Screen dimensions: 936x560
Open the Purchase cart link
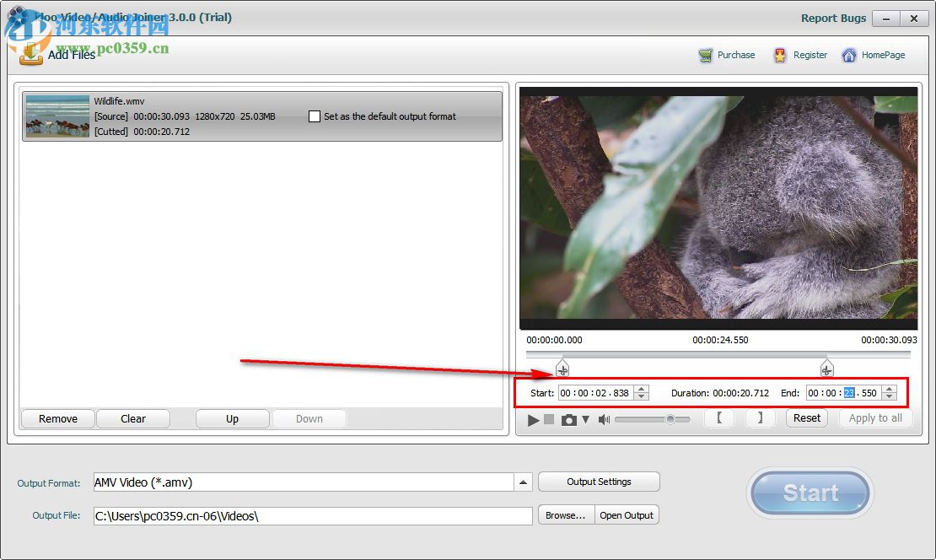[x=706, y=56]
